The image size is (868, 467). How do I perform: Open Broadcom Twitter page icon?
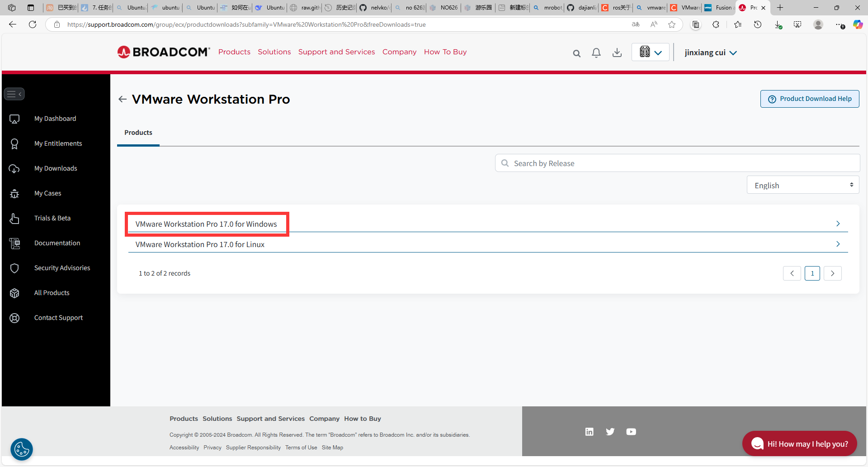(610, 432)
